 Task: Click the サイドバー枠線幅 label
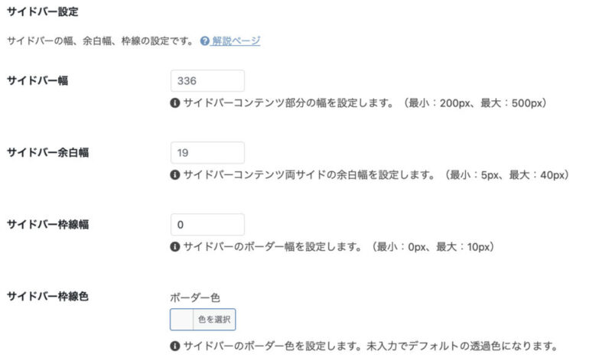click(x=48, y=224)
